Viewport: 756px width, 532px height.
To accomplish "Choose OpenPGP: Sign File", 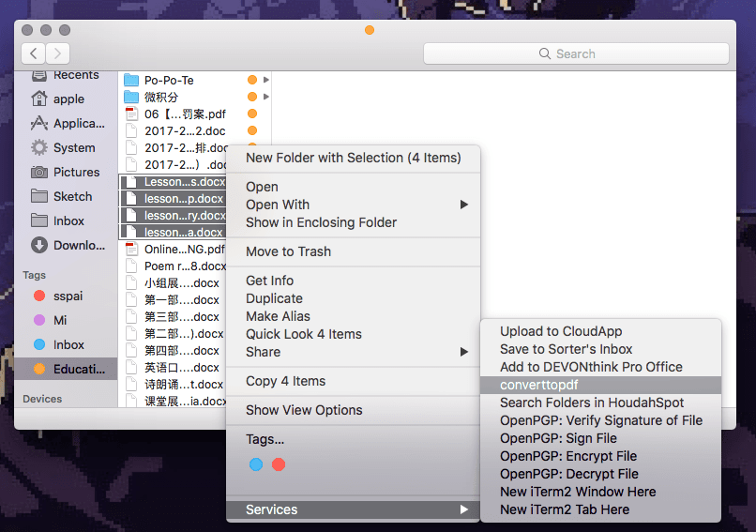I will pyautogui.click(x=600, y=438).
